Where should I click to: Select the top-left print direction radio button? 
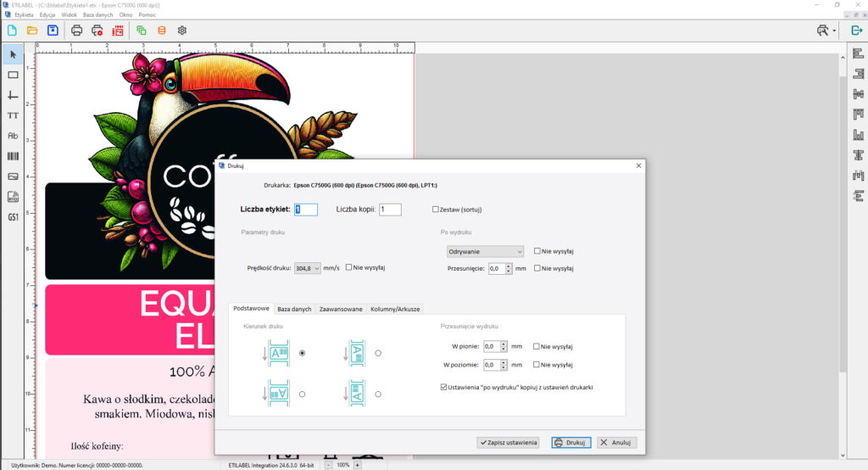click(303, 353)
